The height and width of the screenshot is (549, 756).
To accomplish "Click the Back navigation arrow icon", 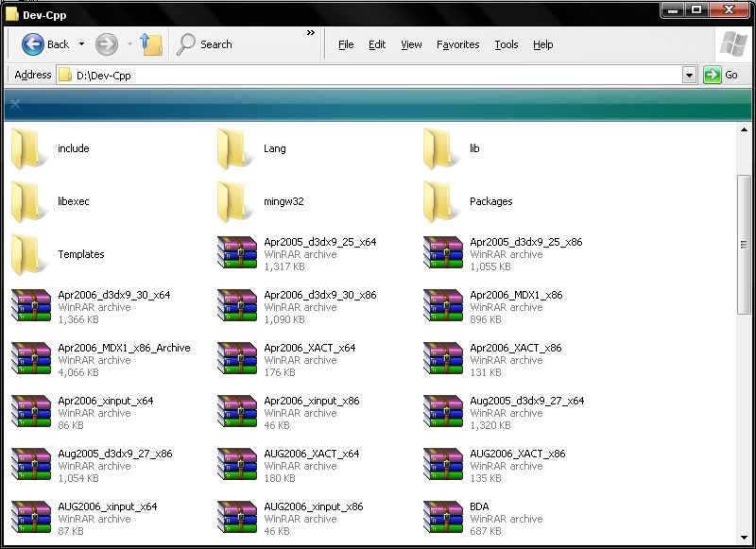I will click(33, 44).
